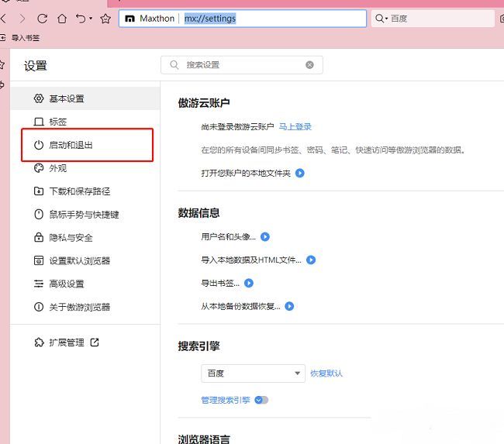Bookmark this page with star icon
The image size is (504, 444).
[105, 18]
